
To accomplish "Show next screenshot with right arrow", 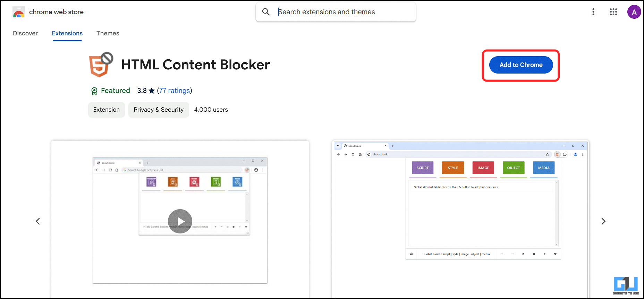I will pyautogui.click(x=603, y=221).
